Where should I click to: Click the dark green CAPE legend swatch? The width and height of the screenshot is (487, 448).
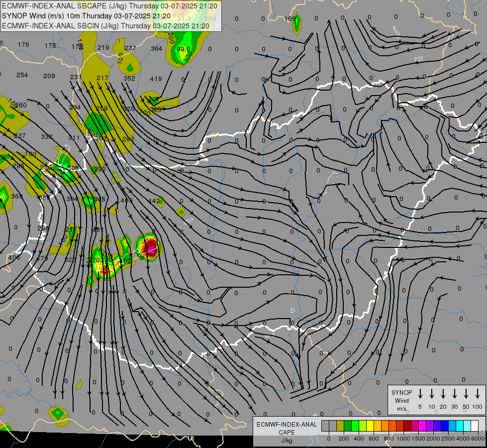[x=348, y=426]
